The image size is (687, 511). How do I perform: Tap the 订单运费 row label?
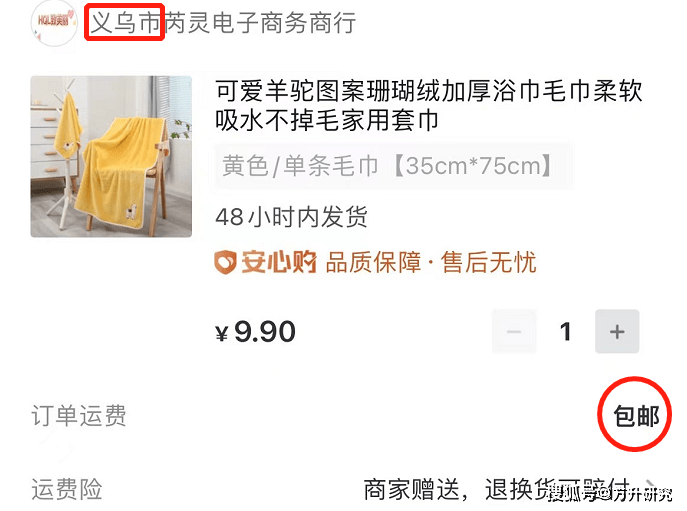coord(79,415)
